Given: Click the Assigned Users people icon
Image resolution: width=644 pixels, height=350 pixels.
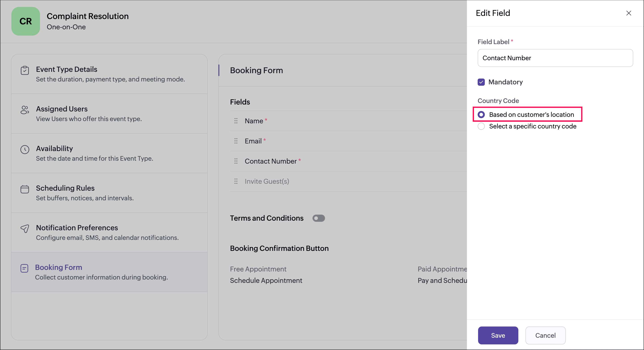Looking at the screenshot, I should click(25, 110).
